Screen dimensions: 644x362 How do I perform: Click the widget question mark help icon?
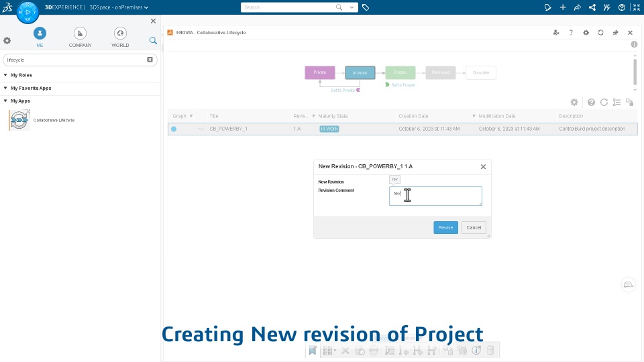tap(571, 32)
